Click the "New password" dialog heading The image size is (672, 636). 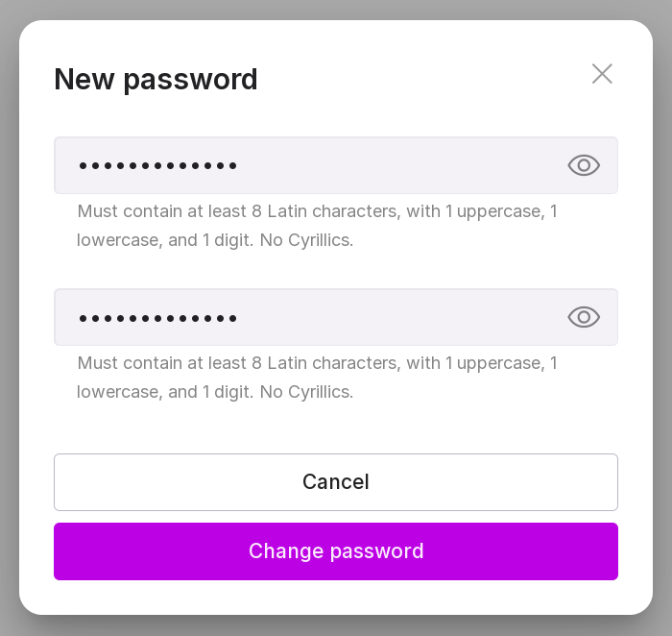coord(156,79)
